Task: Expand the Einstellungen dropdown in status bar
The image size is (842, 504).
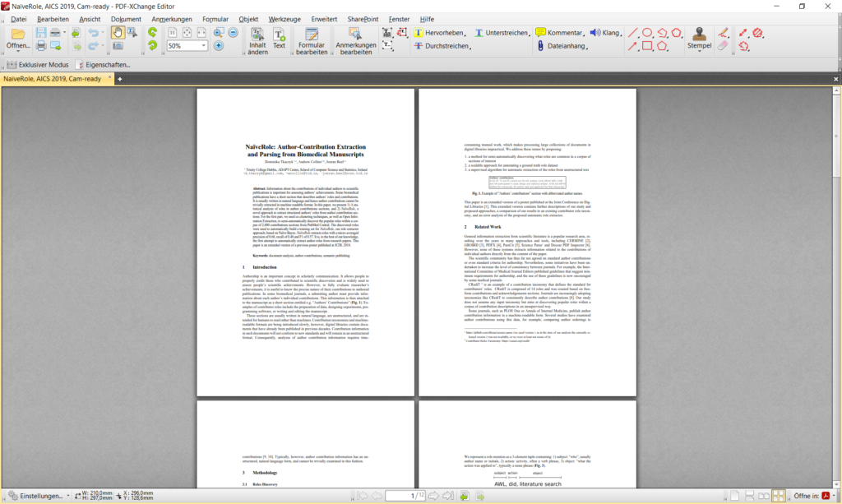Action: [67, 496]
